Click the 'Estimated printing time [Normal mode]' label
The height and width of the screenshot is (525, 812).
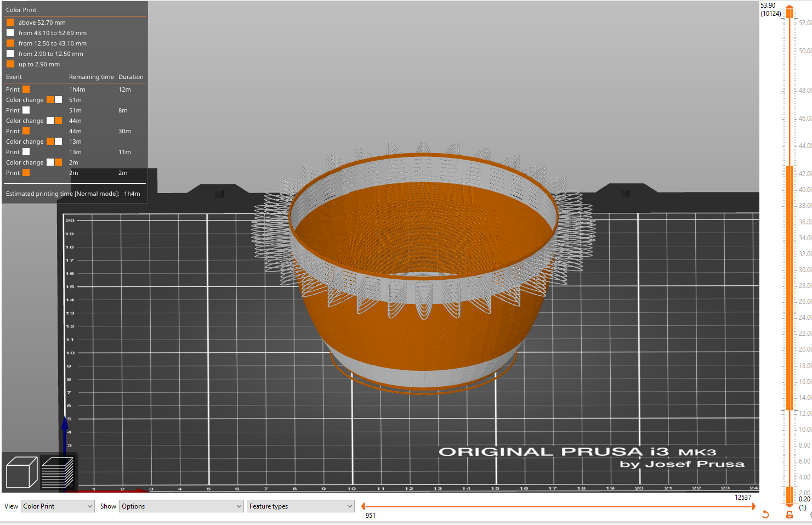(x=63, y=194)
